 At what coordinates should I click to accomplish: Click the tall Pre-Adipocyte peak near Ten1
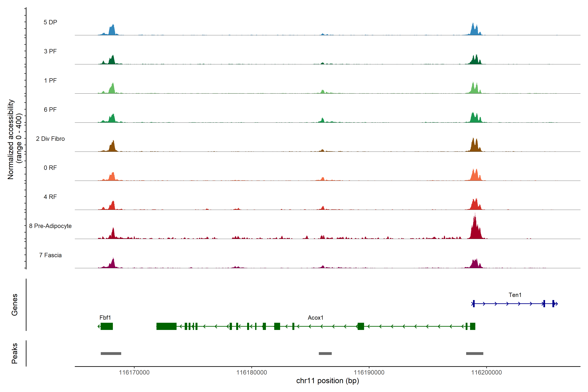(475, 229)
